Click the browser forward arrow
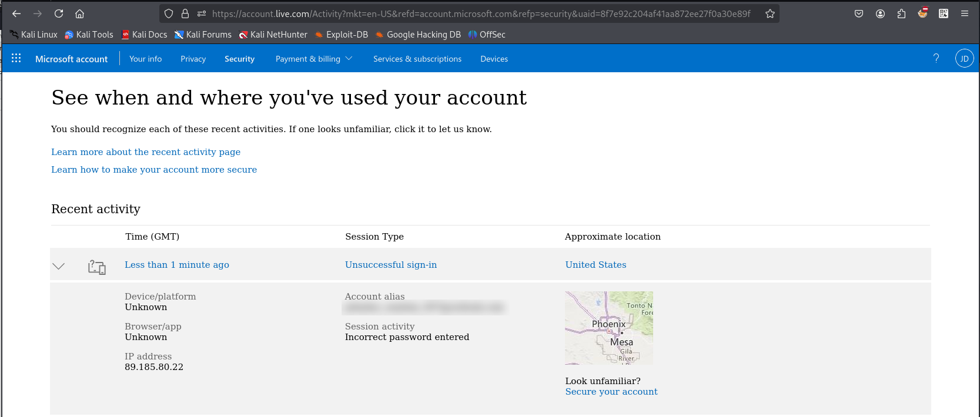The width and height of the screenshot is (980, 417). pyautogui.click(x=38, y=14)
